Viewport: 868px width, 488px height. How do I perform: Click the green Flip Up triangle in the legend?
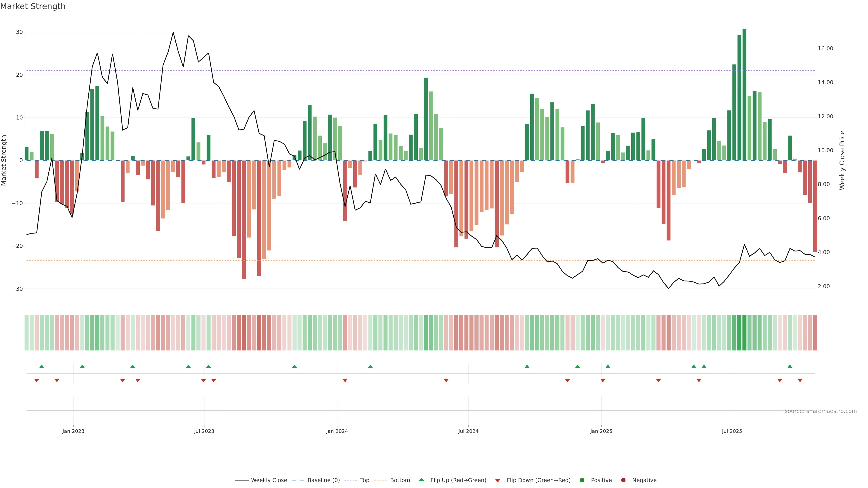click(421, 480)
